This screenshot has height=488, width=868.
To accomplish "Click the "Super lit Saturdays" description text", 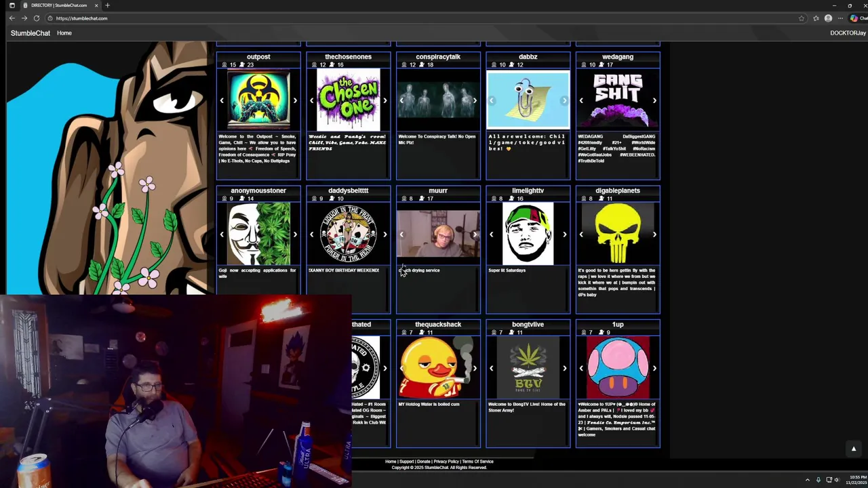I will (x=507, y=270).
